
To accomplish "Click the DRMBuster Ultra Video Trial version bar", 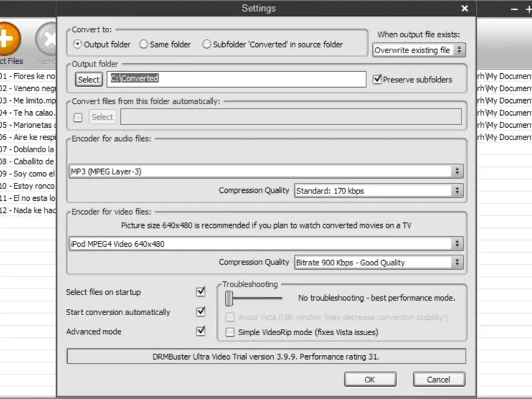I will [x=266, y=356].
